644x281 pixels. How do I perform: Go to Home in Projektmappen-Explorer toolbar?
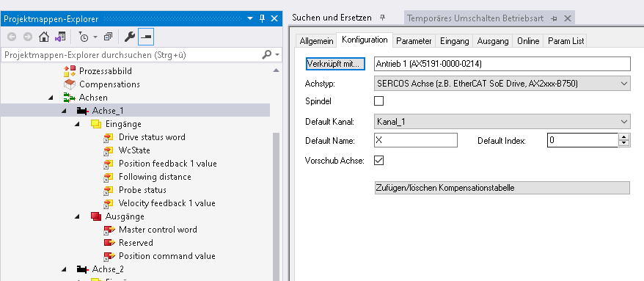pyautogui.click(x=43, y=37)
